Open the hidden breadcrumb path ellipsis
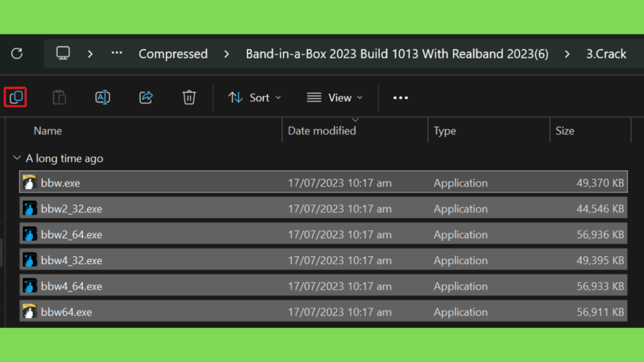Image resolution: width=644 pixels, height=362 pixels. click(x=116, y=53)
